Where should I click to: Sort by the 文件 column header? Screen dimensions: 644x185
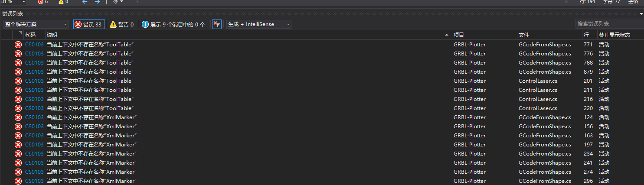click(x=523, y=35)
